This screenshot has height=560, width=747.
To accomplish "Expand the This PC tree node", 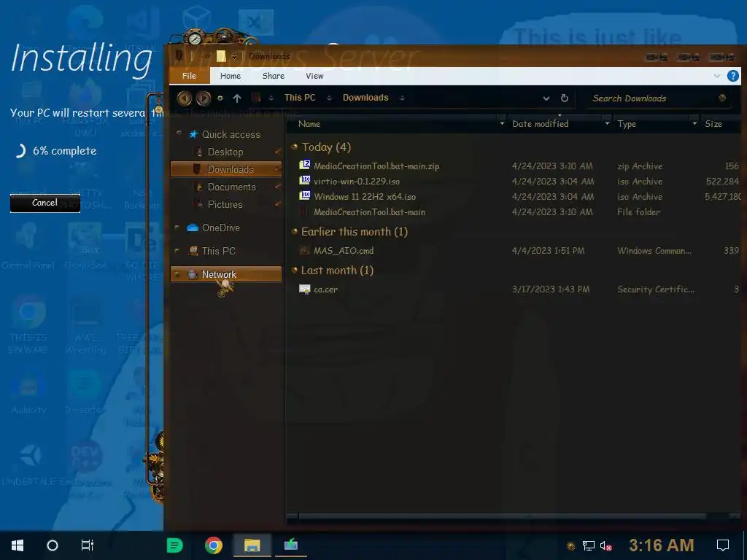I will point(177,251).
